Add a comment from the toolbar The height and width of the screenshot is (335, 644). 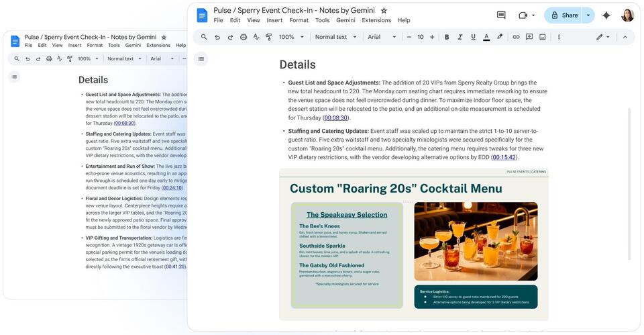(529, 37)
